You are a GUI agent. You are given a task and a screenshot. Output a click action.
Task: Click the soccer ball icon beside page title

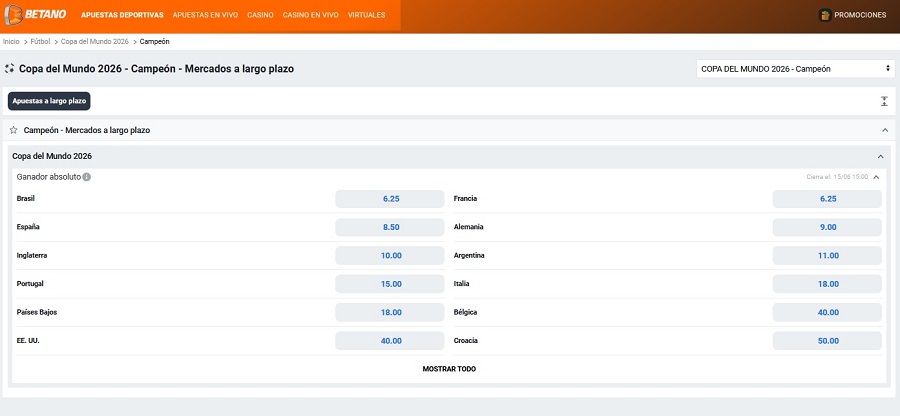(9, 69)
